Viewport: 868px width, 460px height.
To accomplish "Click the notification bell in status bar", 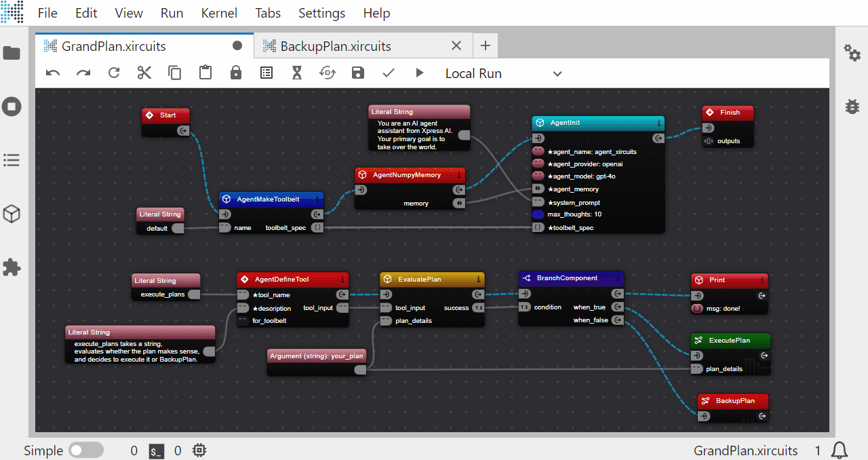I will (x=840, y=451).
